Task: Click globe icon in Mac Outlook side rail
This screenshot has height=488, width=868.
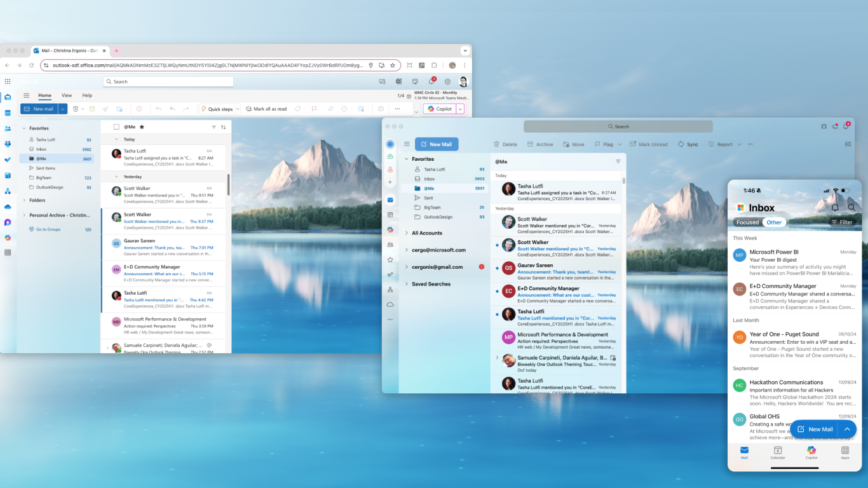Action: tap(390, 144)
